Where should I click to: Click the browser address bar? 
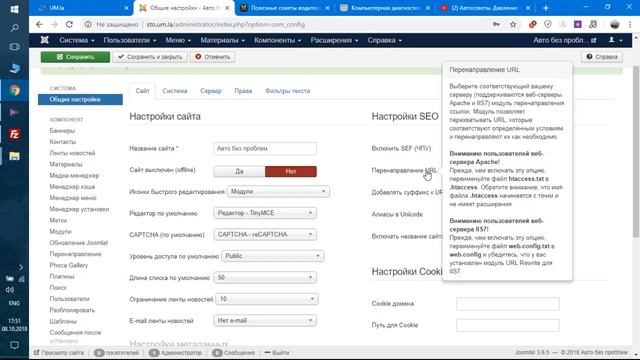tap(286, 24)
